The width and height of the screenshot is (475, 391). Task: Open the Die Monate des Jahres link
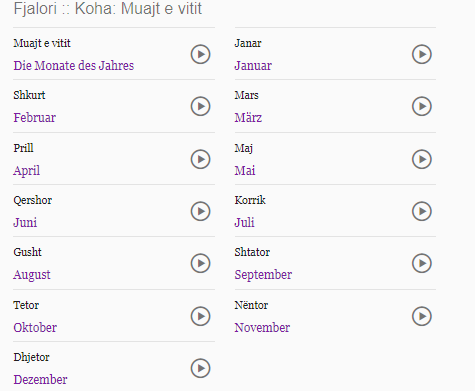(x=74, y=65)
